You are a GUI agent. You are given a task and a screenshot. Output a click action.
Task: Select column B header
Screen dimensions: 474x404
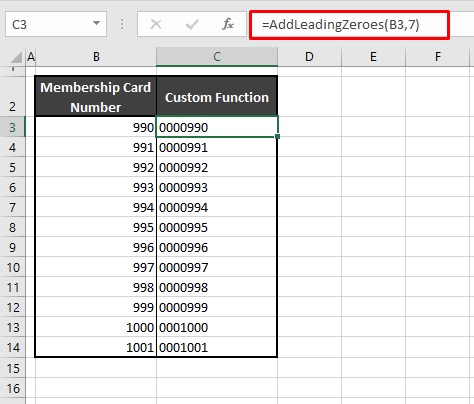[96, 57]
